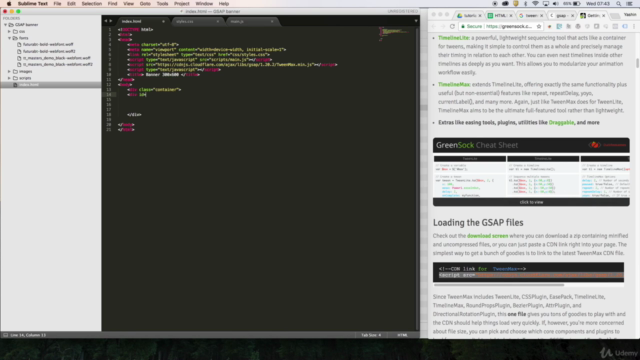The image size is (640, 360).
Task: Switch to the Google Drive tutorial tab
Action: (x=469, y=16)
